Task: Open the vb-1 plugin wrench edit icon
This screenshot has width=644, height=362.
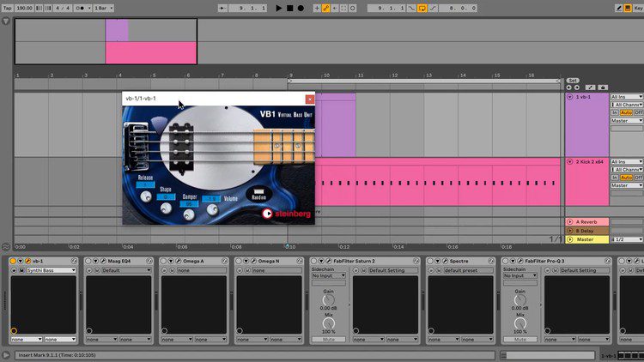Action: click(x=28, y=261)
